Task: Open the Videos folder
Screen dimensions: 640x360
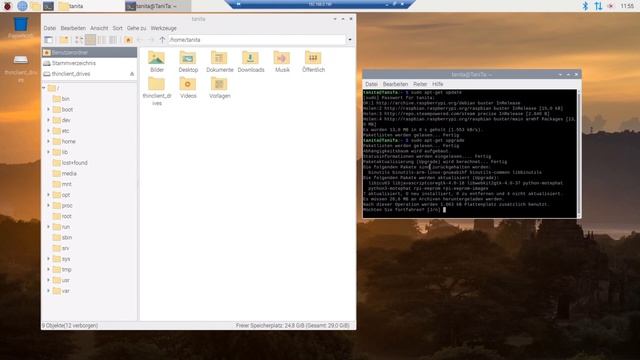Action: point(188,88)
